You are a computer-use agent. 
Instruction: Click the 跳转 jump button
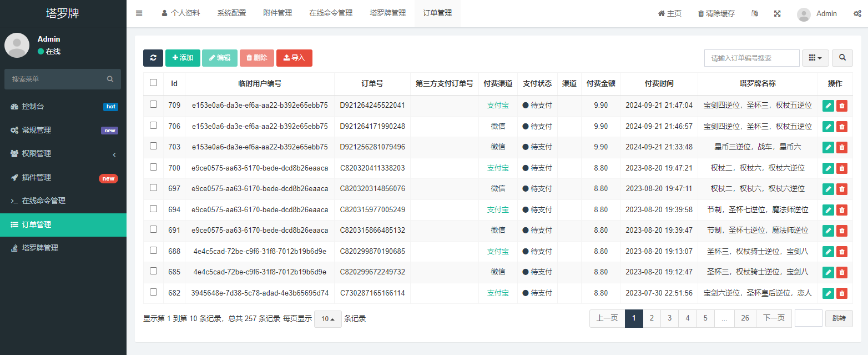(x=839, y=318)
